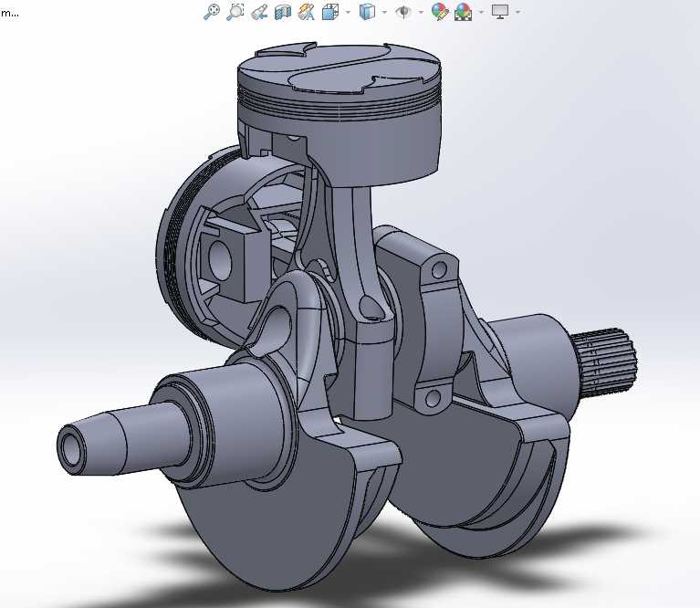700x608 pixels.
Task: Activate the Section View tool
Action: pos(283,12)
